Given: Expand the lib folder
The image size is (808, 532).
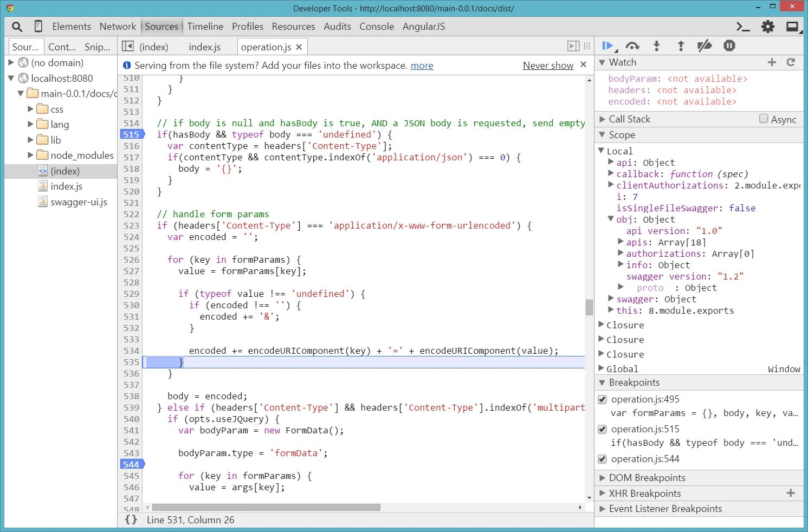Looking at the screenshot, I should pos(30,140).
